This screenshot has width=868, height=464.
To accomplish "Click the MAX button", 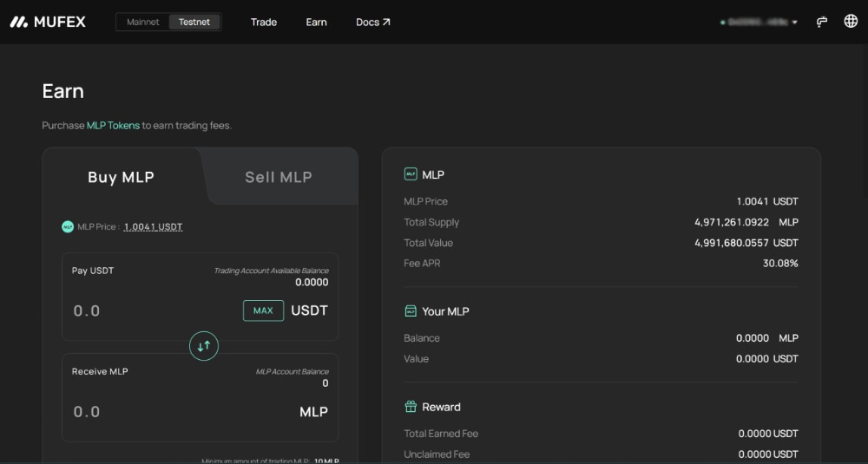I will (264, 310).
